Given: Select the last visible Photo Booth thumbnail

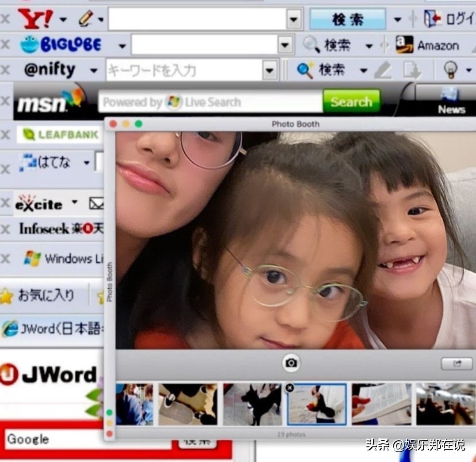Looking at the screenshot, I should (446, 404).
